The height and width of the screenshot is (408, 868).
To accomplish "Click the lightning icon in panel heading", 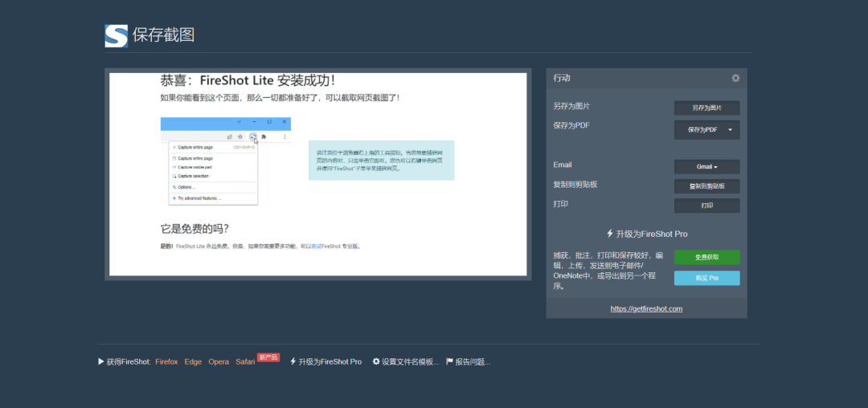I will pyautogui.click(x=609, y=233).
